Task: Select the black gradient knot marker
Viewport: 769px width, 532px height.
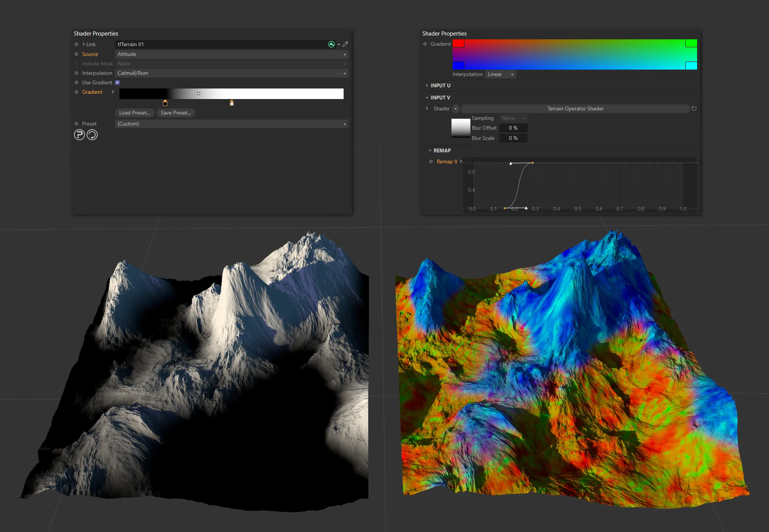Action: point(165,103)
